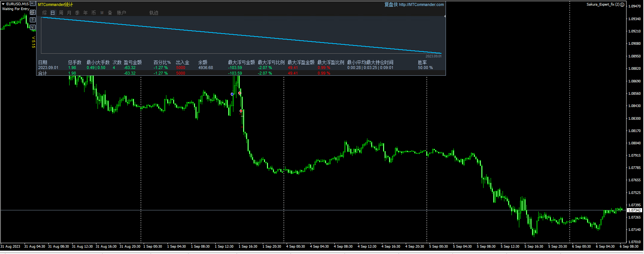
Task: Click the V 5.15 version label
Action: pos(33,42)
